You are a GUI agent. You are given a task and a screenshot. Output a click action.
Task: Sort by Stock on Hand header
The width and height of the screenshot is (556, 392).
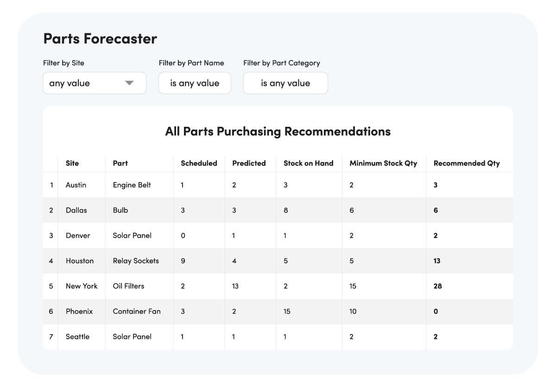pos(308,163)
